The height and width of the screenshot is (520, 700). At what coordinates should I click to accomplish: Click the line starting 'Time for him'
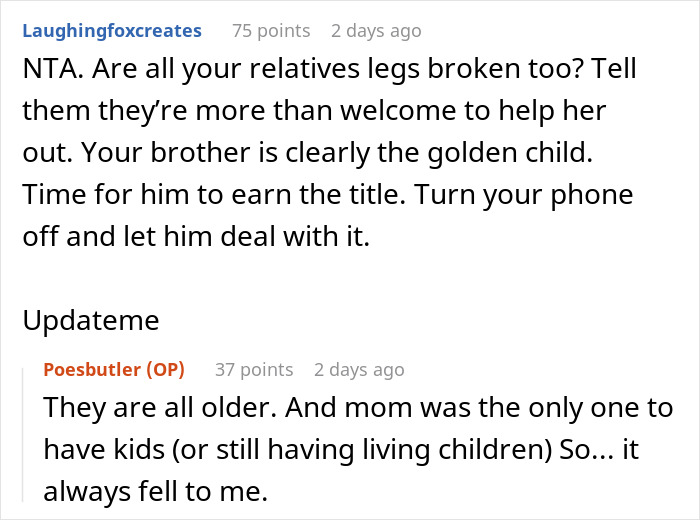[328, 195]
